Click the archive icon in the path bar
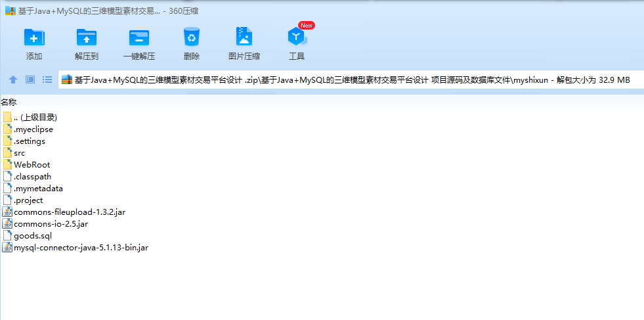Image resolution: width=644 pixels, height=320 pixels. click(67, 80)
